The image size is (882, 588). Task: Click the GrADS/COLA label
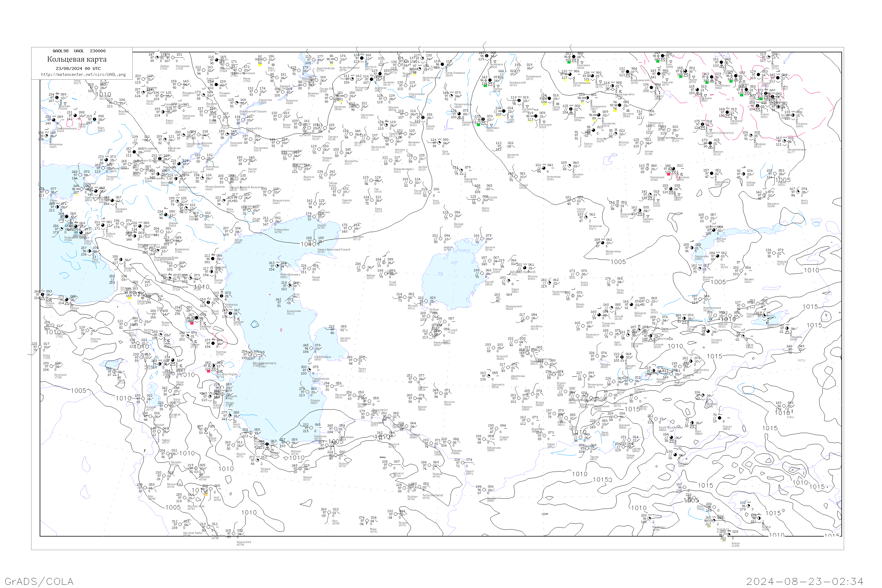[39, 581]
